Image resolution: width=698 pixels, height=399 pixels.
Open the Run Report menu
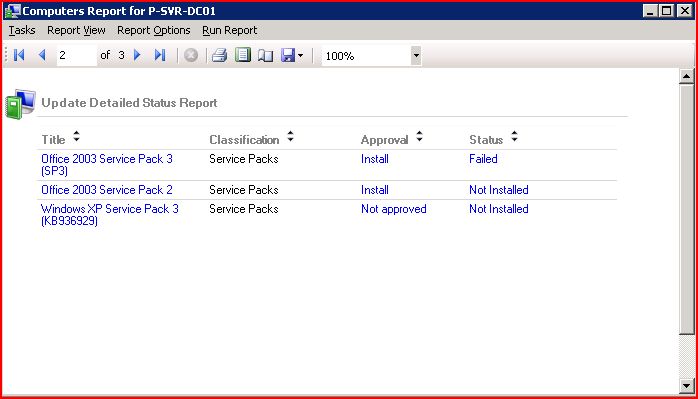[x=230, y=30]
